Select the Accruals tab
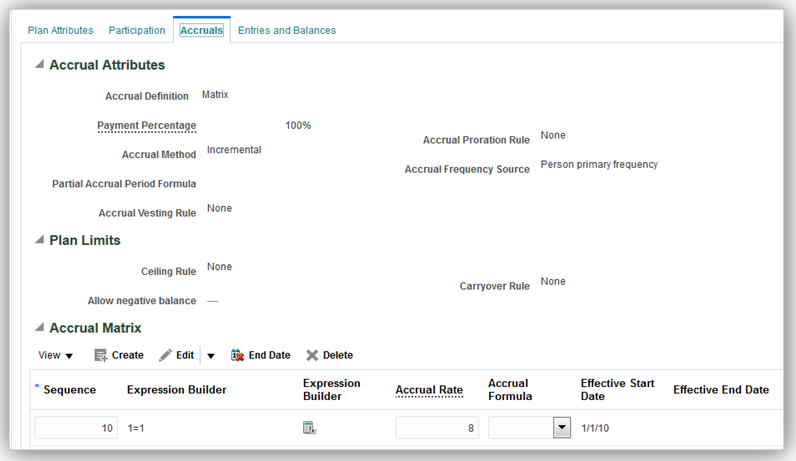 click(x=201, y=30)
